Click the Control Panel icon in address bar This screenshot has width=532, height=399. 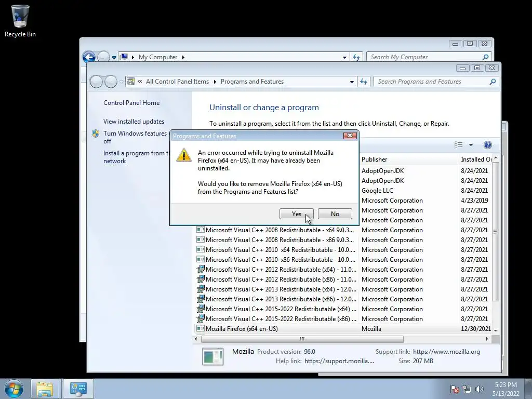(x=130, y=82)
